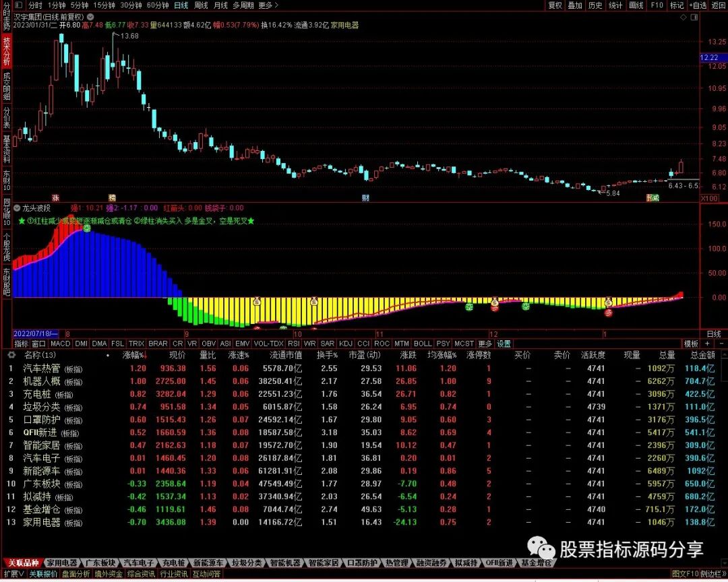Open the 技术分析 sidebar tab

tap(7, 51)
